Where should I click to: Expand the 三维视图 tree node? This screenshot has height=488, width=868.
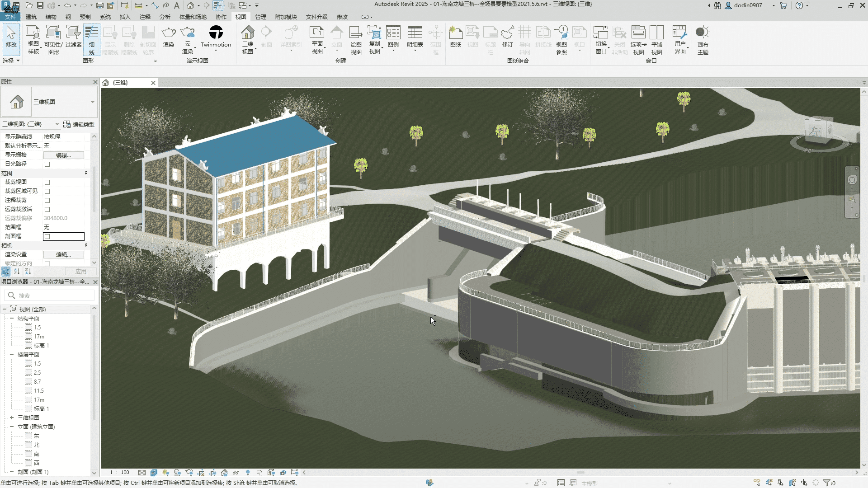point(12,418)
